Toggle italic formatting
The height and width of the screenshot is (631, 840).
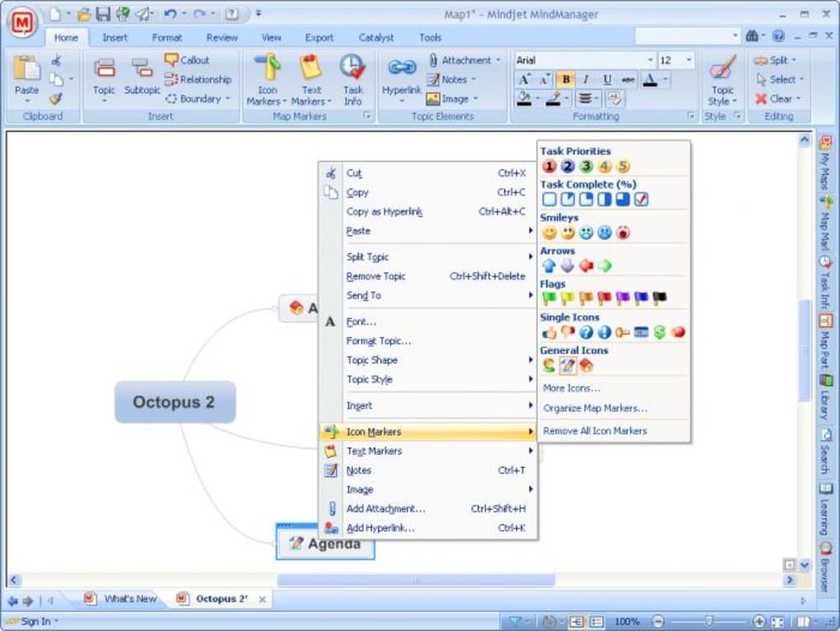pos(585,79)
